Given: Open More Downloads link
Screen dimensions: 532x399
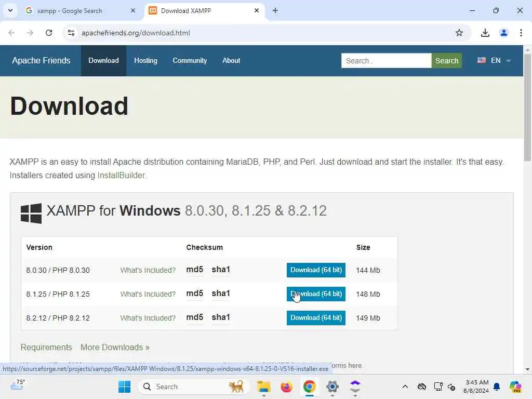Looking at the screenshot, I should coord(115,348).
